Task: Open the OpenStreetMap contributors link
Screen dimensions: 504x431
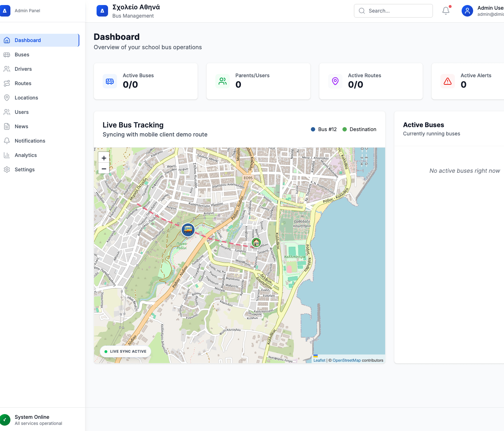Action: point(346,360)
